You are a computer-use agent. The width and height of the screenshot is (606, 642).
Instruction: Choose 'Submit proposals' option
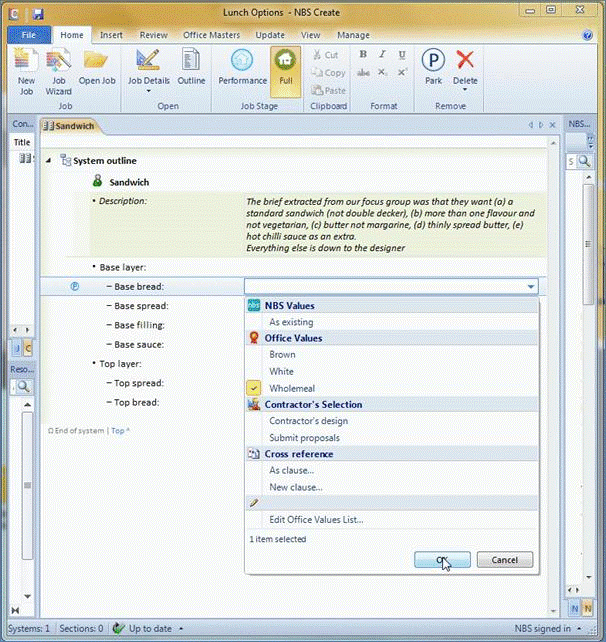pos(304,438)
